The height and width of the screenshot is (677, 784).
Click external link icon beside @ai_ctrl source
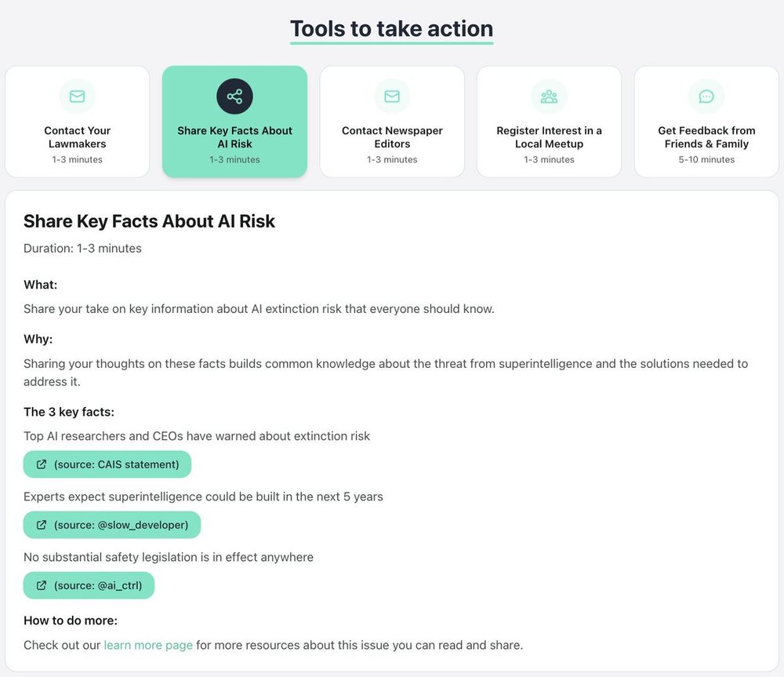click(x=42, y=585)
